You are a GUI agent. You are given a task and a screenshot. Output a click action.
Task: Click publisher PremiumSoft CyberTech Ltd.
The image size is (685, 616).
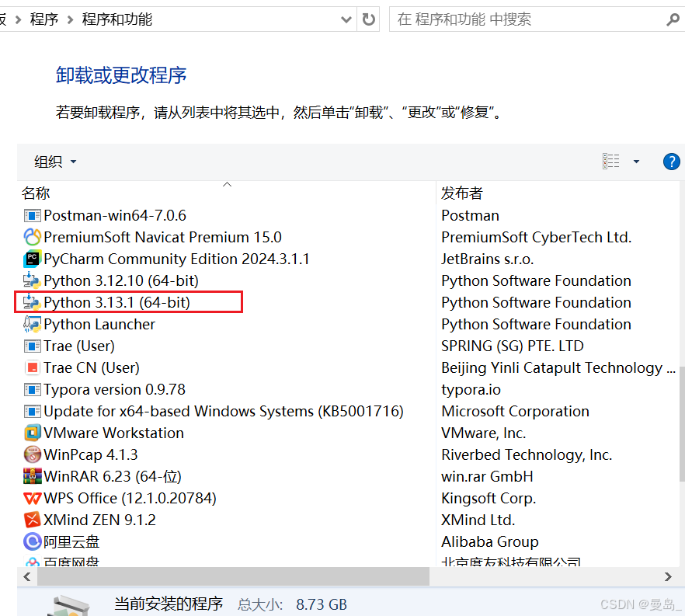coord(537,237)
